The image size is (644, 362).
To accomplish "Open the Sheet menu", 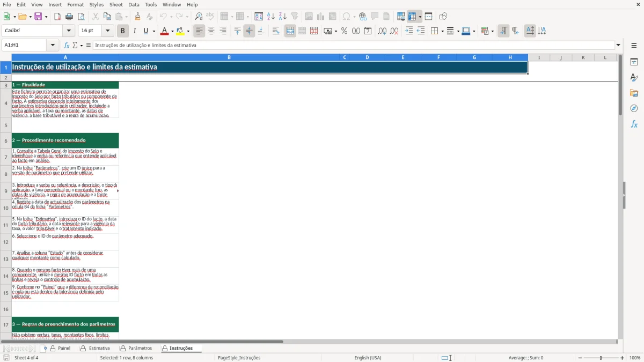I will point(116,4).
